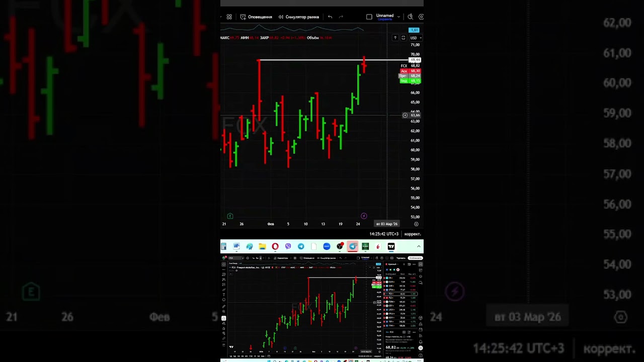
Task: Open time axis settings gear icon
Action: coord(416,224)
